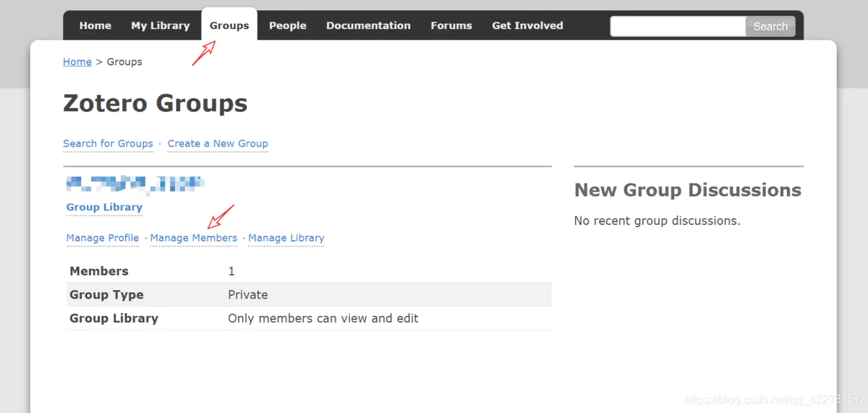Click the Group Library row label
This screenshot has width=868, height=413.
pos(114,318)
